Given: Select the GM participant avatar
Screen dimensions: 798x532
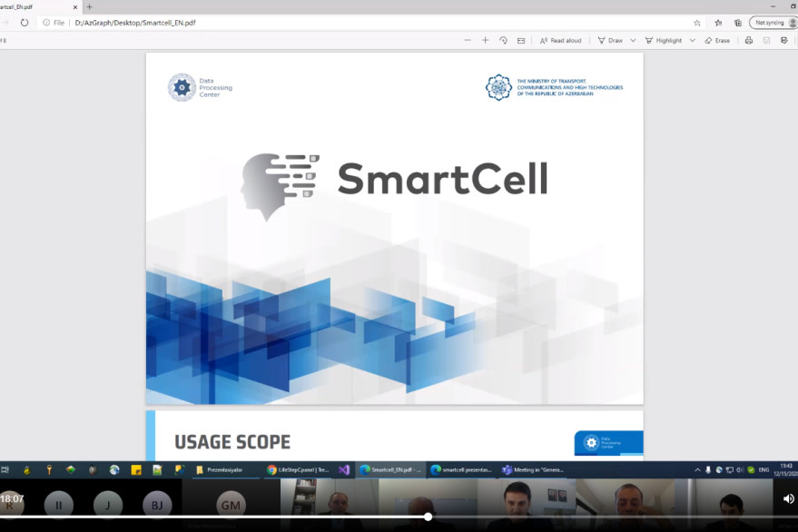Looking at the screenshot, I should [231, 505].
